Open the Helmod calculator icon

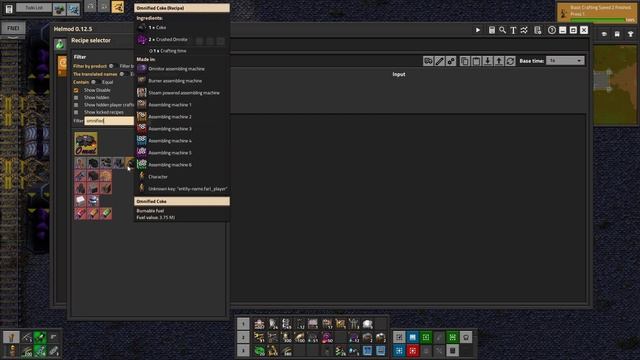point(491,30)
